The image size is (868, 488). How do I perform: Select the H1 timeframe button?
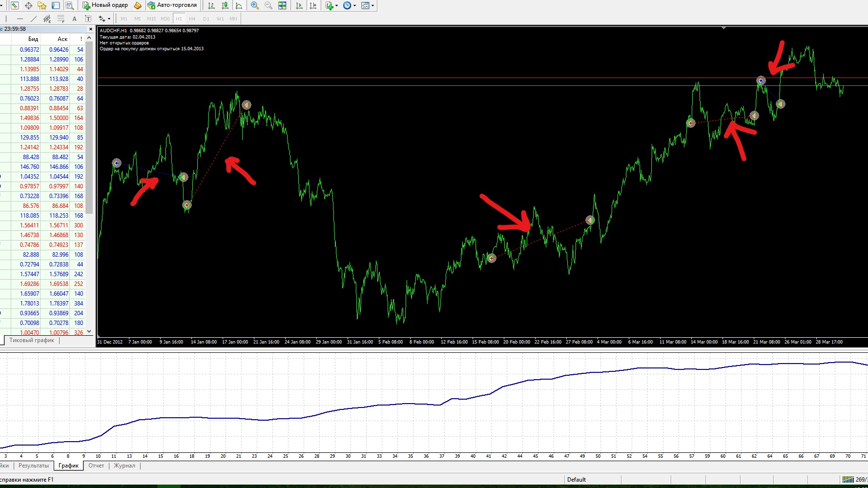(179, 19)
